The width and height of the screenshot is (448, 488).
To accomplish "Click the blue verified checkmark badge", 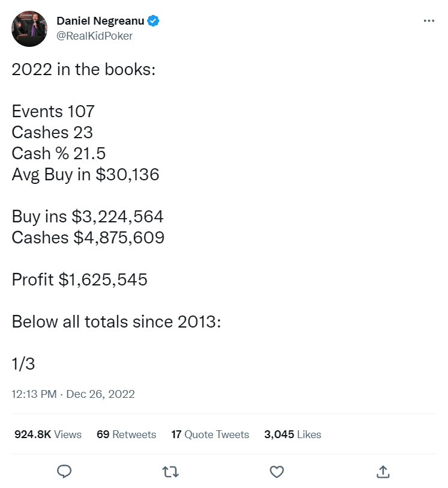I will click(154, 21).
